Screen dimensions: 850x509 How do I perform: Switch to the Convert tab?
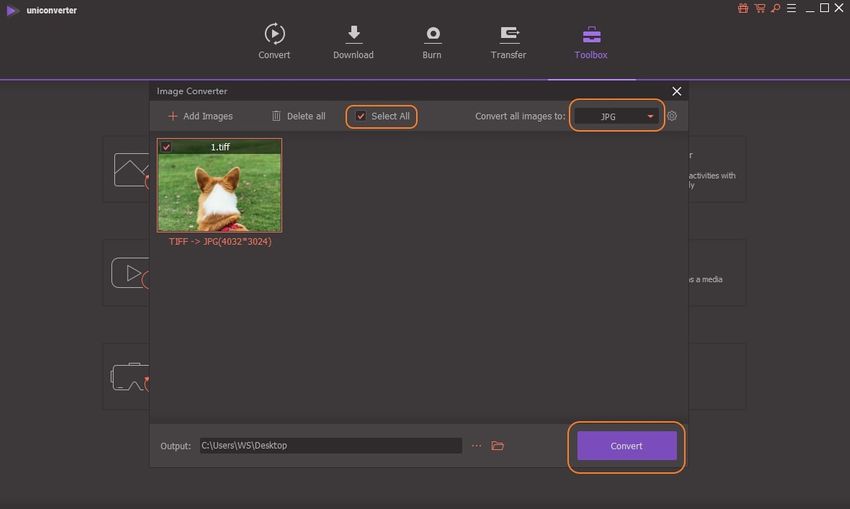tap(274, 42)
